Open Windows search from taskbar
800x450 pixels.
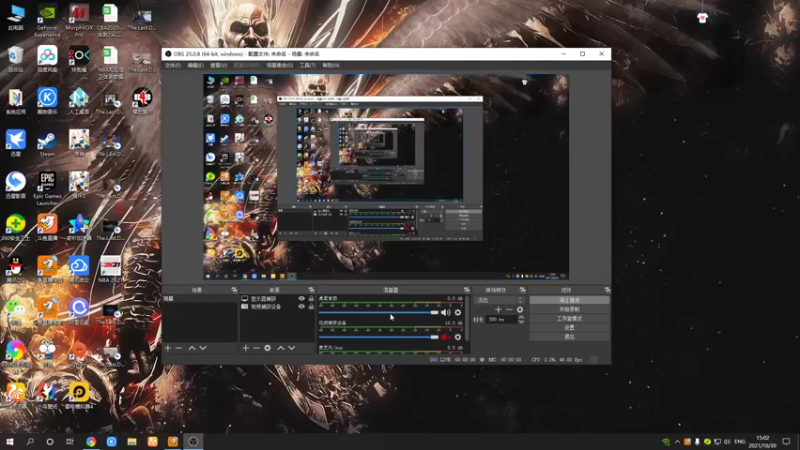30,442
